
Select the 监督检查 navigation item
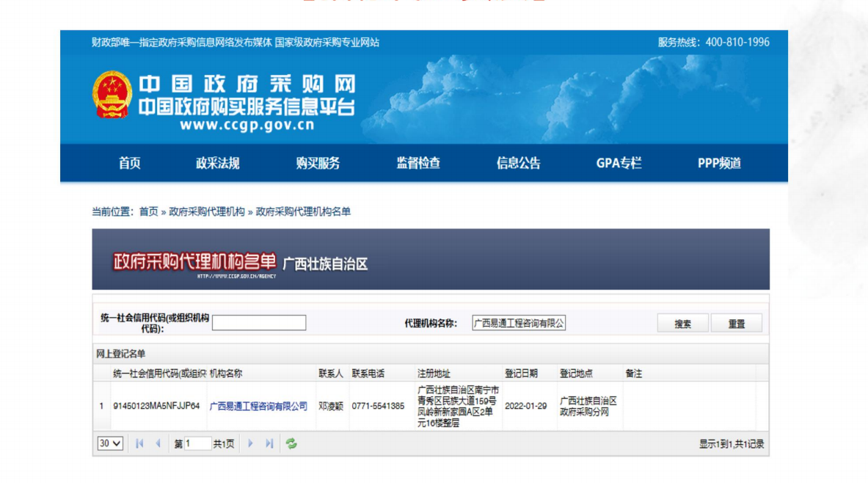(420, 164)
